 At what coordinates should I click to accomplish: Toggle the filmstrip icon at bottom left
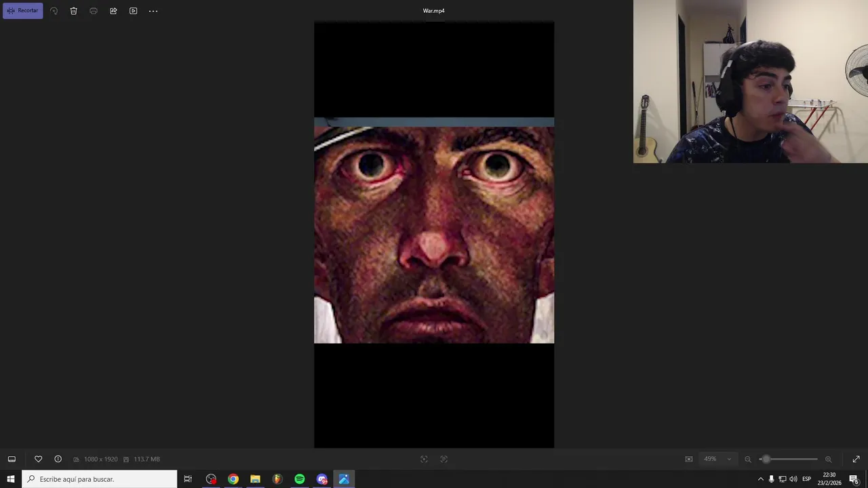point(12,459)
